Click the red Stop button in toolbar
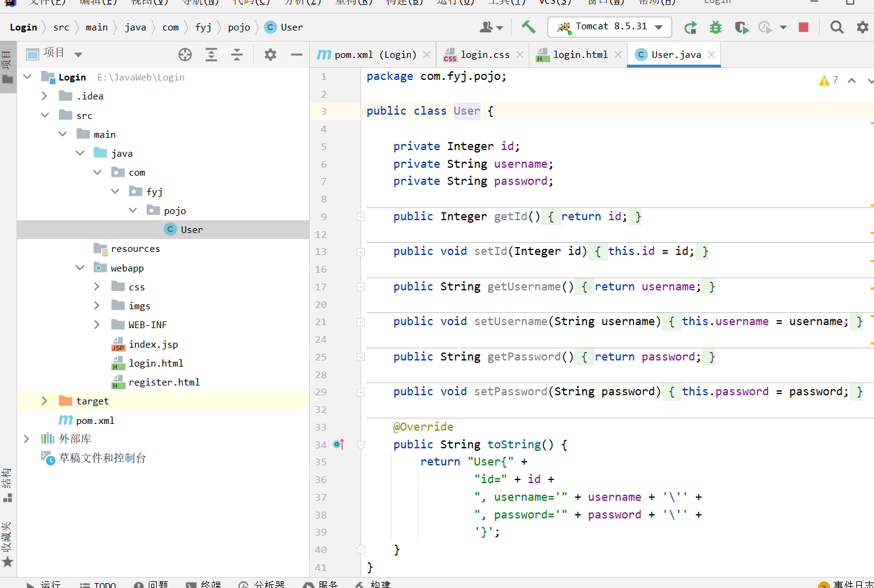Image resolution: width=874 pixels, height=588 pixels. [x=803, y=27]
